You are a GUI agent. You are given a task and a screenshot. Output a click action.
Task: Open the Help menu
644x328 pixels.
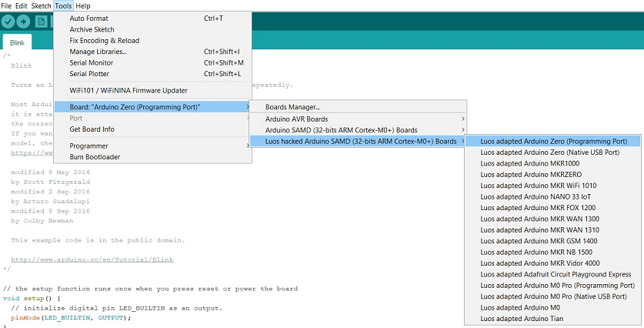tap(83, 5)
